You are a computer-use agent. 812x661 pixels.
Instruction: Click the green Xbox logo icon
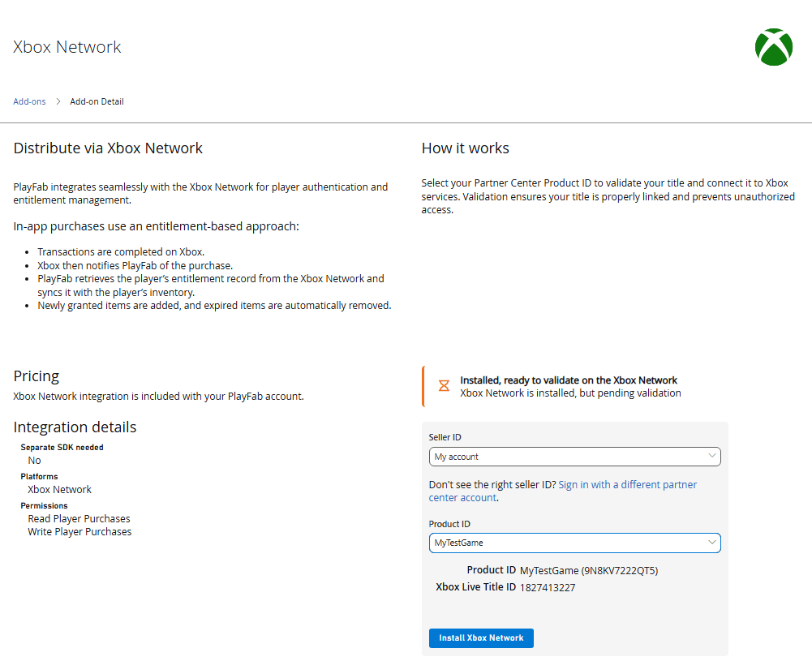[x=774, y=47]
